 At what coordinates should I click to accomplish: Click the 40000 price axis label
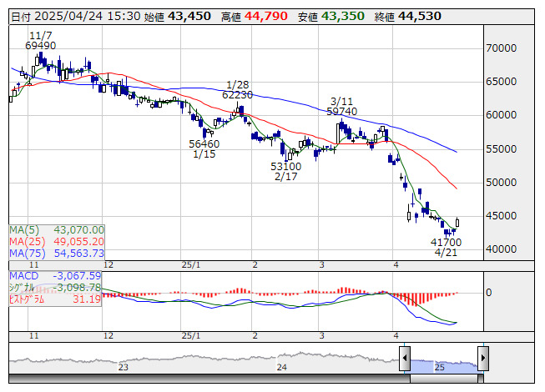click(502, 249)
